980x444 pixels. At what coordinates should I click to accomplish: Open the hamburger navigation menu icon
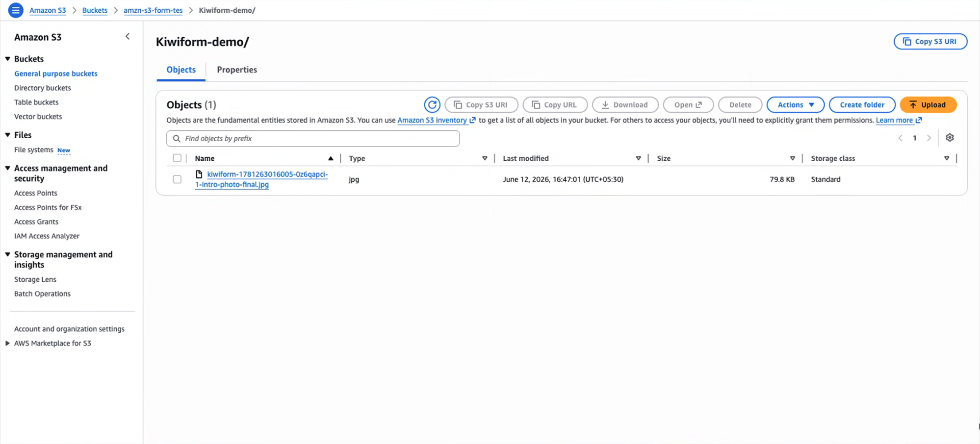16,10
